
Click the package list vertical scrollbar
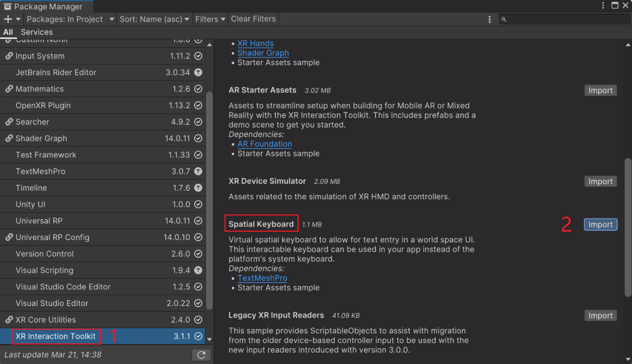(209, 201)
